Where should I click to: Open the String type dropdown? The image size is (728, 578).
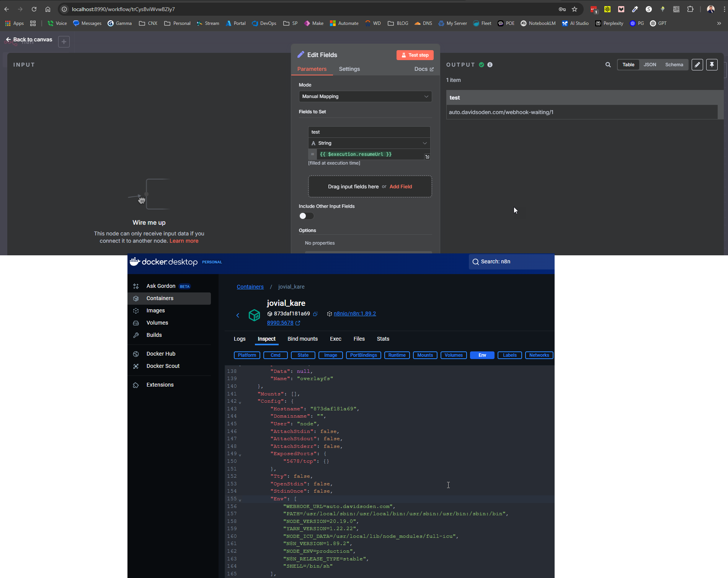369,143
